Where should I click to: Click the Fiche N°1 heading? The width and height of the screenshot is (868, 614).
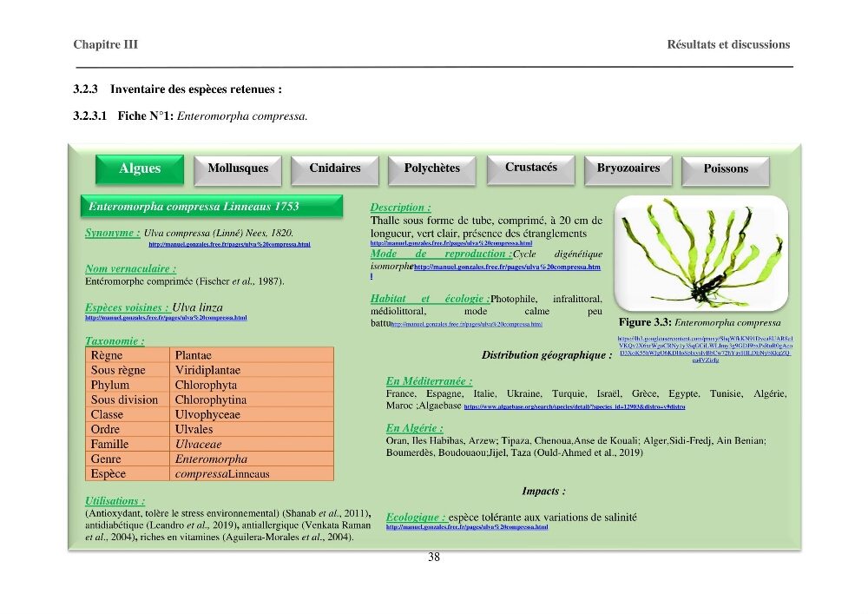pos(190,116)
